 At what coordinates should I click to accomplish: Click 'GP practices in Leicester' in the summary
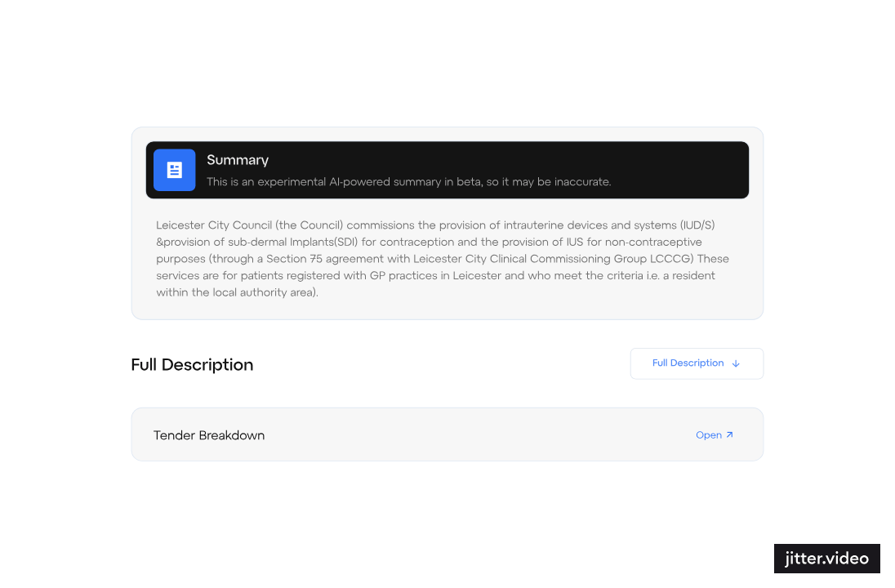432,275
